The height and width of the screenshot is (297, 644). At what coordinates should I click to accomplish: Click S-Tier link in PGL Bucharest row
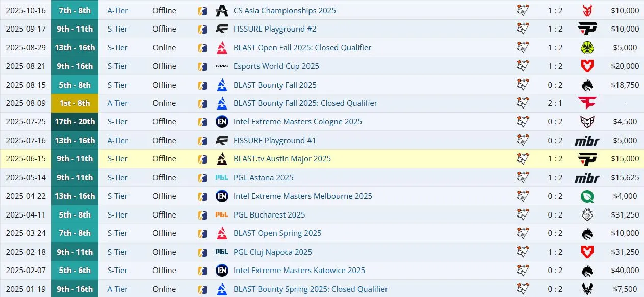pos(118,215)
